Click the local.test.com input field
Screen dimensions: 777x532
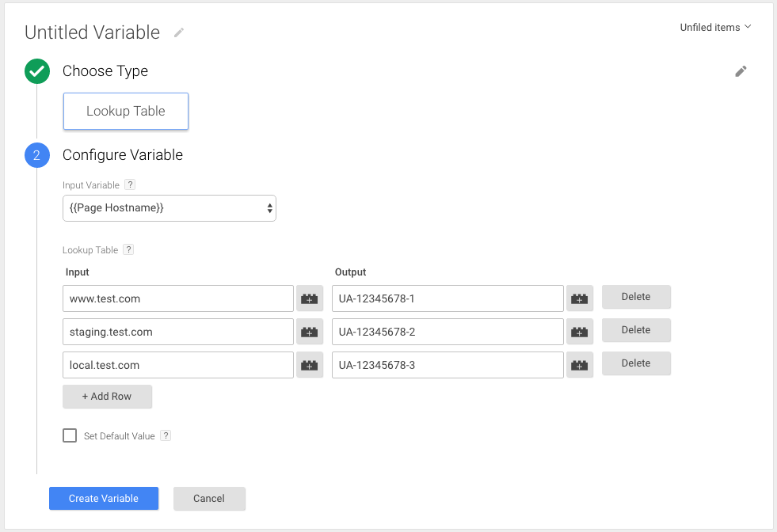(177, 365)
